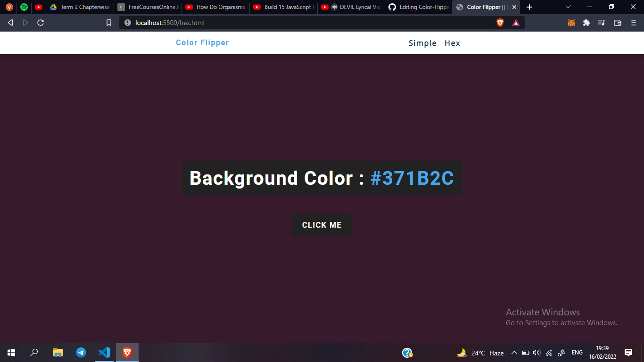Screen dimensions: 644x362
Task: Open the notification action center
Action: pos(628,353)
